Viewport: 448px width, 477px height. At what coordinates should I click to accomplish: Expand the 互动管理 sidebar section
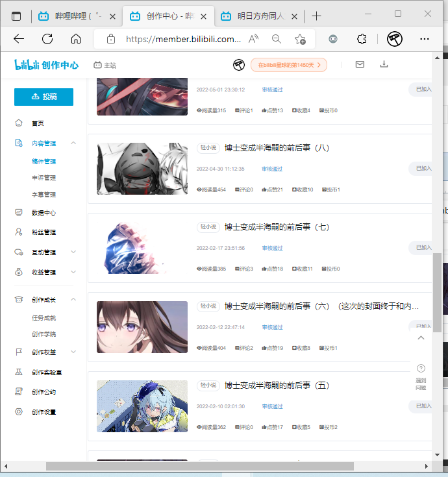(73, 252)
